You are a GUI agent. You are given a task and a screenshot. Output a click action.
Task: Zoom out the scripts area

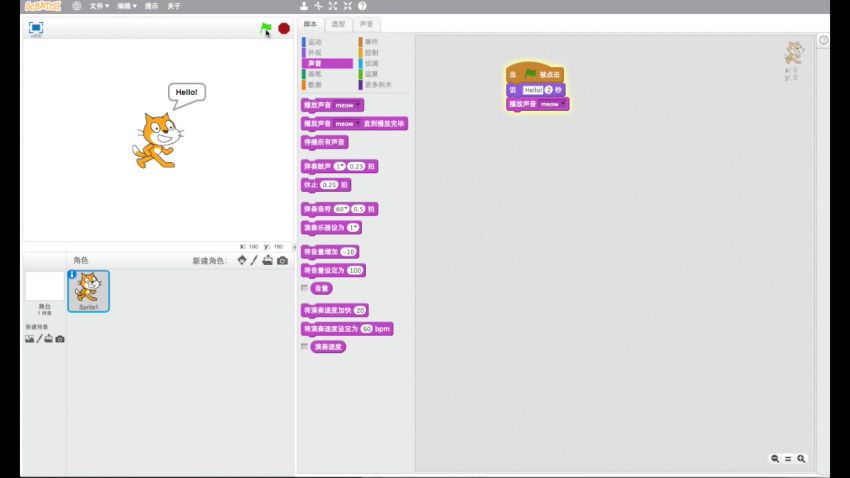click(x=775, y=458)
